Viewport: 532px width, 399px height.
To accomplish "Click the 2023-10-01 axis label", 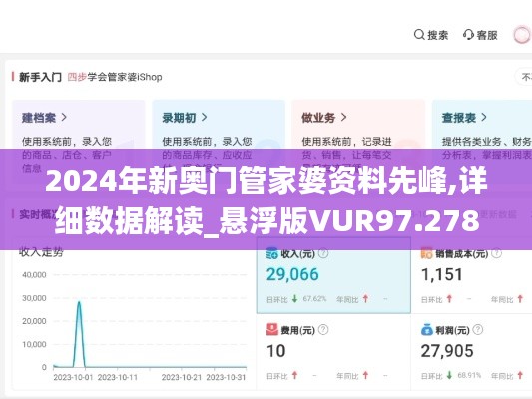I will [73, 377].
